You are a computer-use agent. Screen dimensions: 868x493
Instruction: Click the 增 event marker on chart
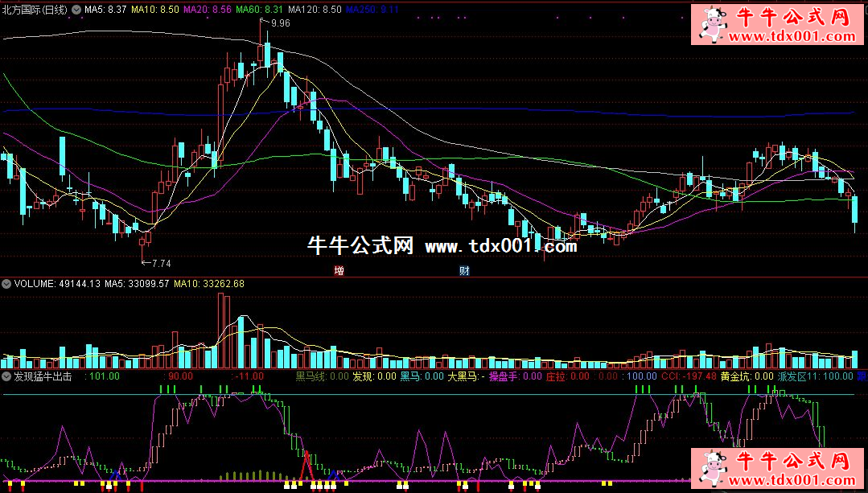339,270
